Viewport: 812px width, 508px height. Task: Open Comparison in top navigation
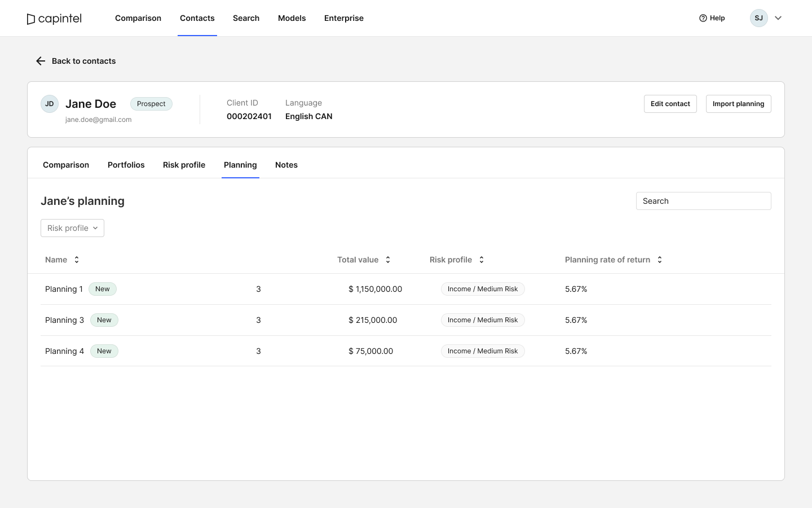138,18
